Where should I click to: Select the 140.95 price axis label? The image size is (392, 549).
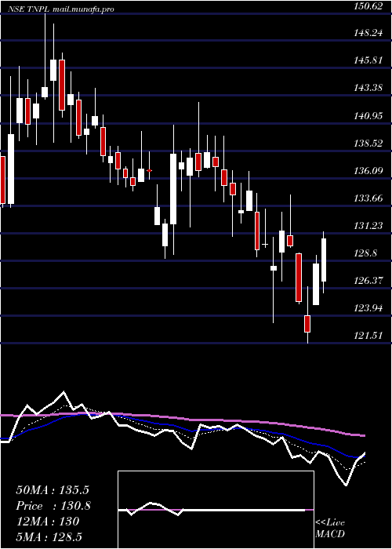point(368,115)
